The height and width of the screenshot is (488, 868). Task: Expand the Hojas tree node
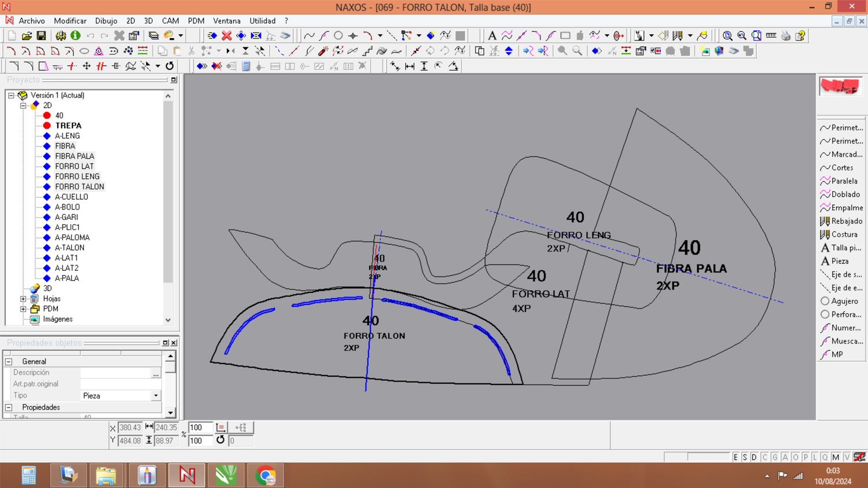click(x=23, y=299)
